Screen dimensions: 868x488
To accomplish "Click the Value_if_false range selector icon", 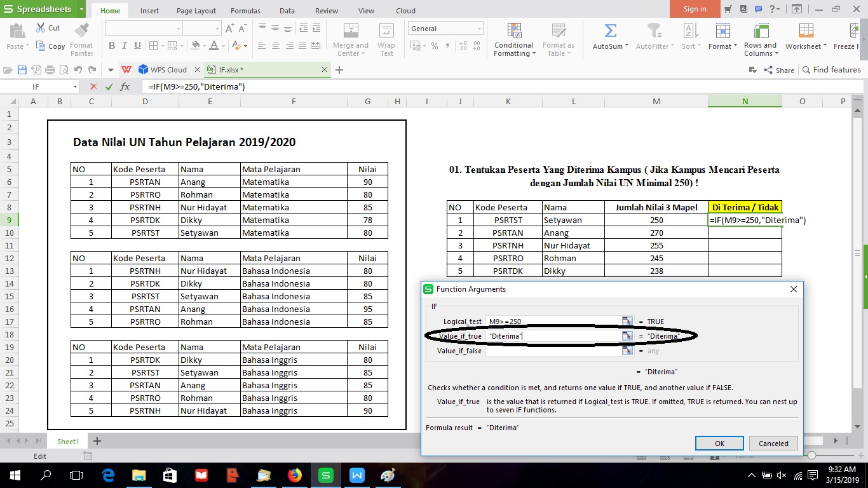I will [627, 350].
